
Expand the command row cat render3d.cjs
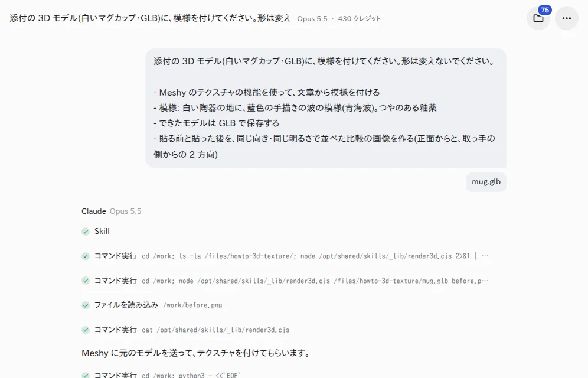coord(185,330)
